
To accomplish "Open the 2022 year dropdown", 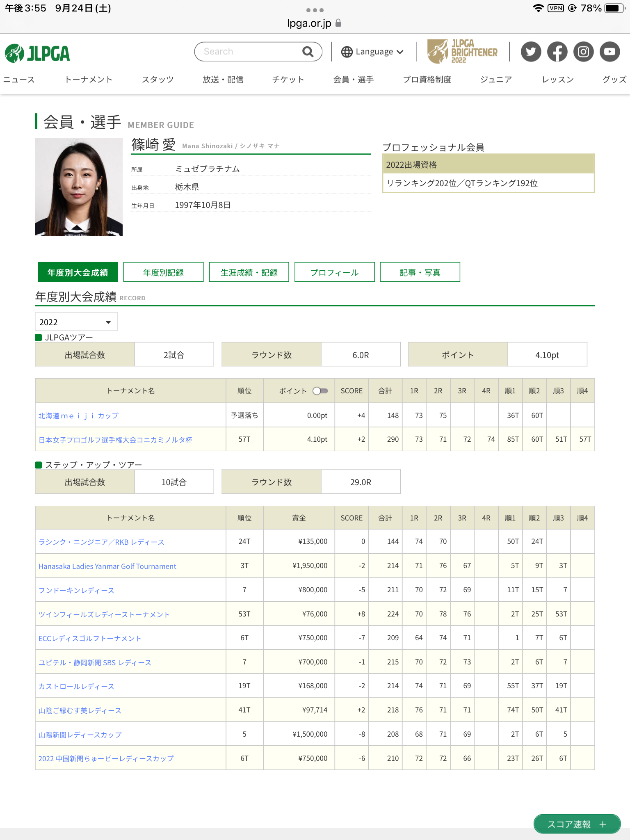I will (x=76, y=322).
